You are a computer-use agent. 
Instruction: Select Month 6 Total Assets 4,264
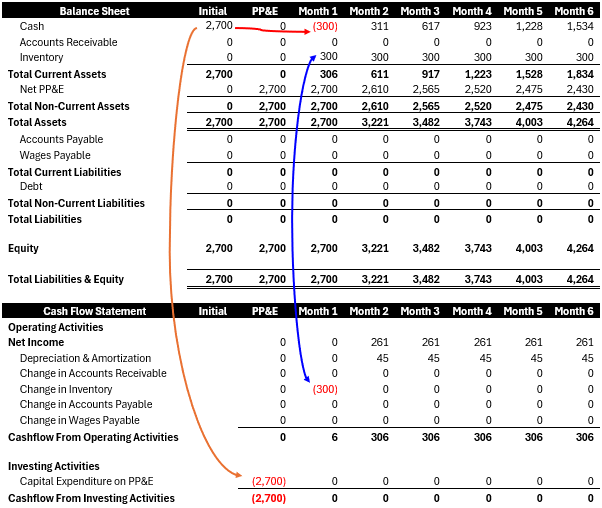pyautogui.click(x=580, y=122)
